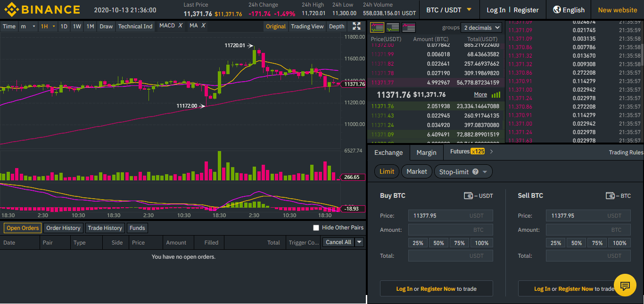Open the Cancel All dropdown arrow
The image size is (644, 304).
click(x=359, y=242)
